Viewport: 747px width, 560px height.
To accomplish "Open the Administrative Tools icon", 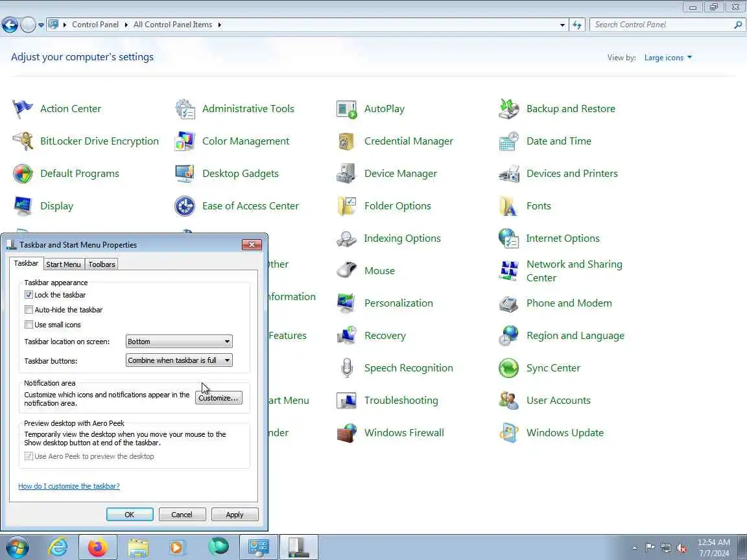I will click(x=185, y=109).
